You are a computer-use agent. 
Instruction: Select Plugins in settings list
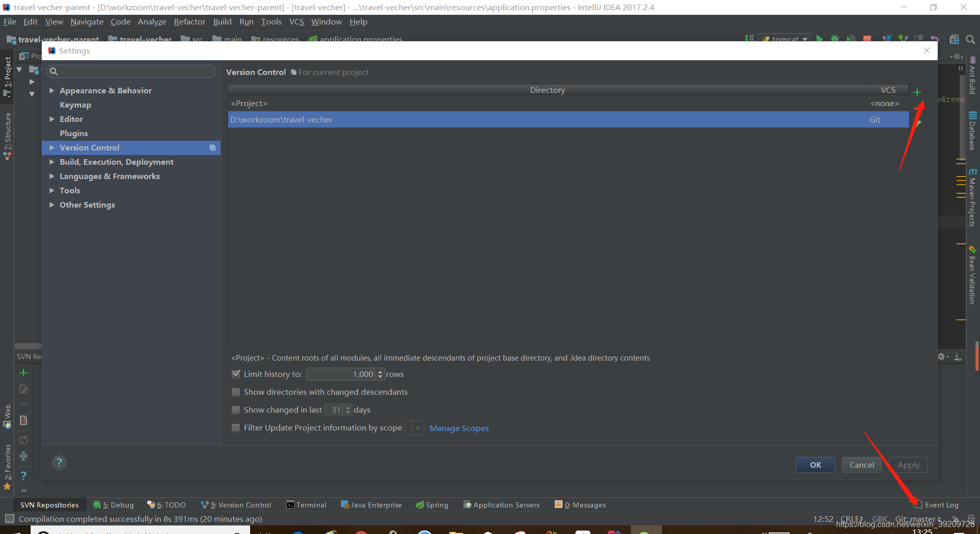(x=74, y=133)
